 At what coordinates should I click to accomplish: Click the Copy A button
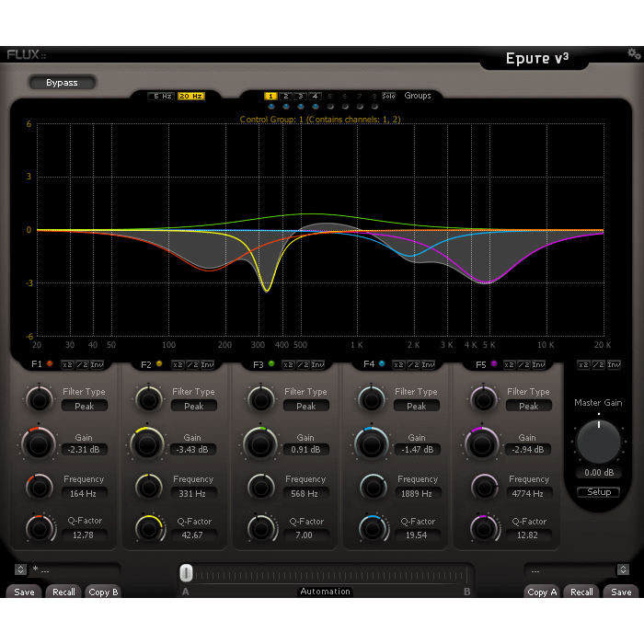point(542,592)
